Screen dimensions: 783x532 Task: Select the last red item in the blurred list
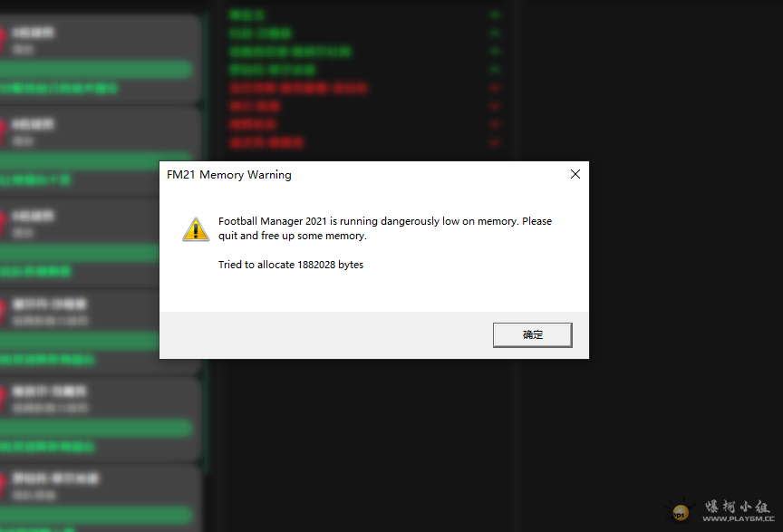[x=266, y=143]
